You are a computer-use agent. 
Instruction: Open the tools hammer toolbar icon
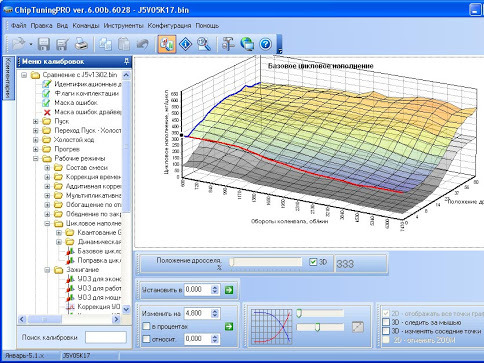click(x=228, y=44)
